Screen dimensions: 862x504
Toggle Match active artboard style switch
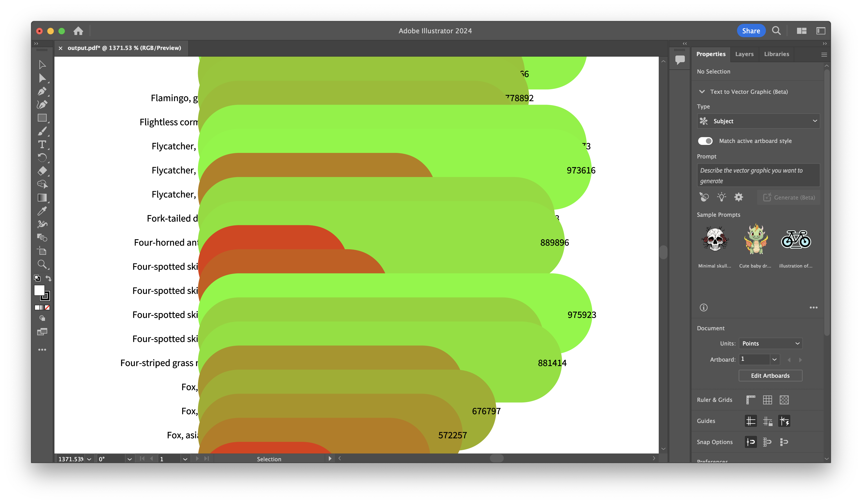coord(705,141)
